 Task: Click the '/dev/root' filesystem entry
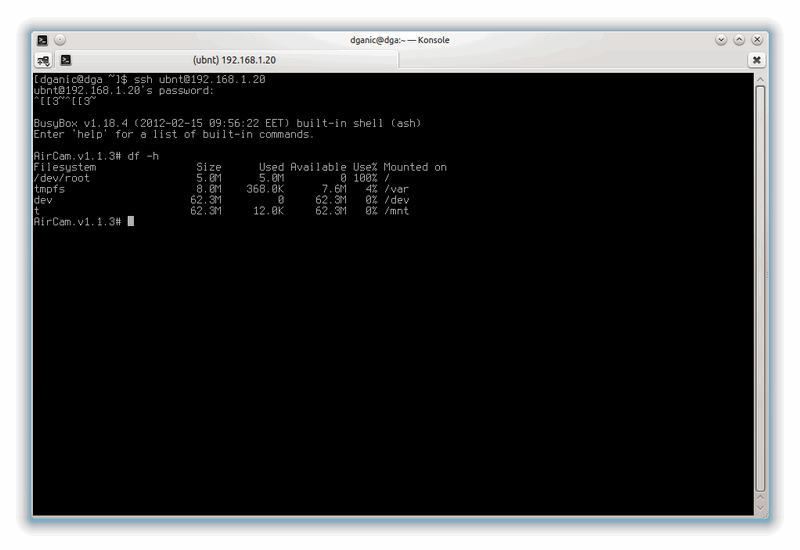[x=62, y=178]
